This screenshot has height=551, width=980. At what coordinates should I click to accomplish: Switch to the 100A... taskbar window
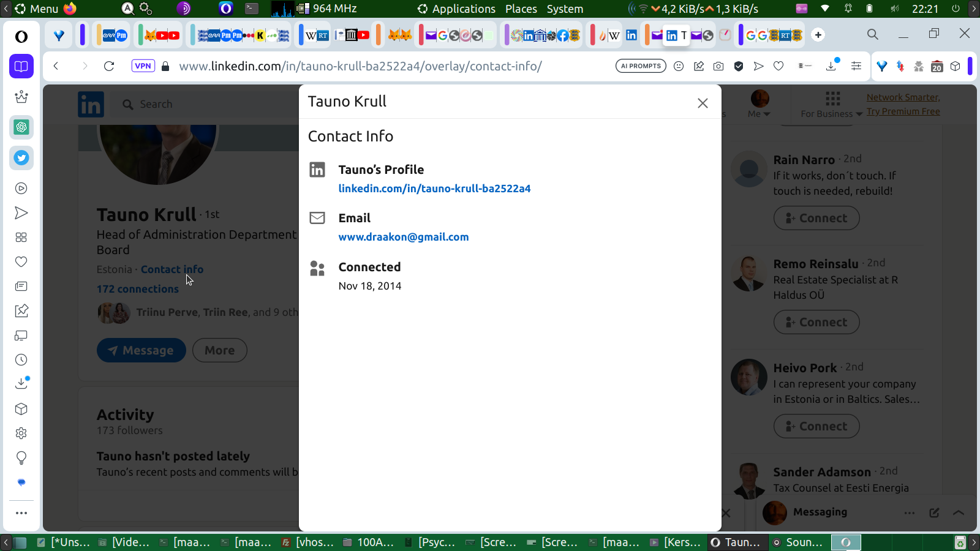point(369,542)
